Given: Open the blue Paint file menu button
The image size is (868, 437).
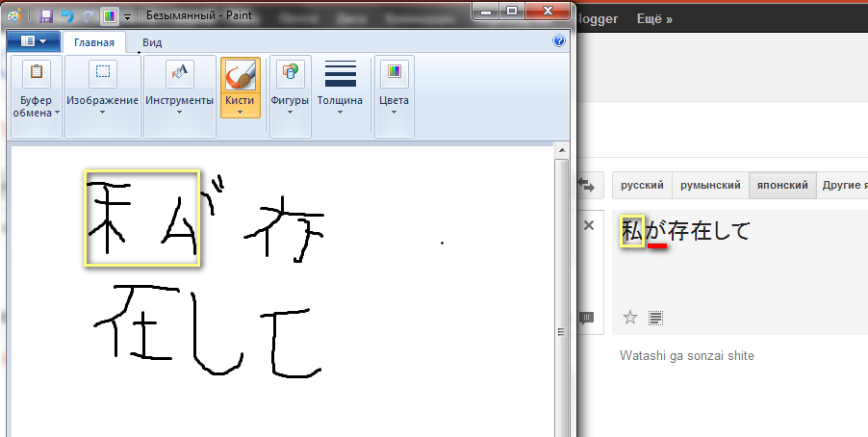Looking at the screenshot, I should click(x=33, y=42).
